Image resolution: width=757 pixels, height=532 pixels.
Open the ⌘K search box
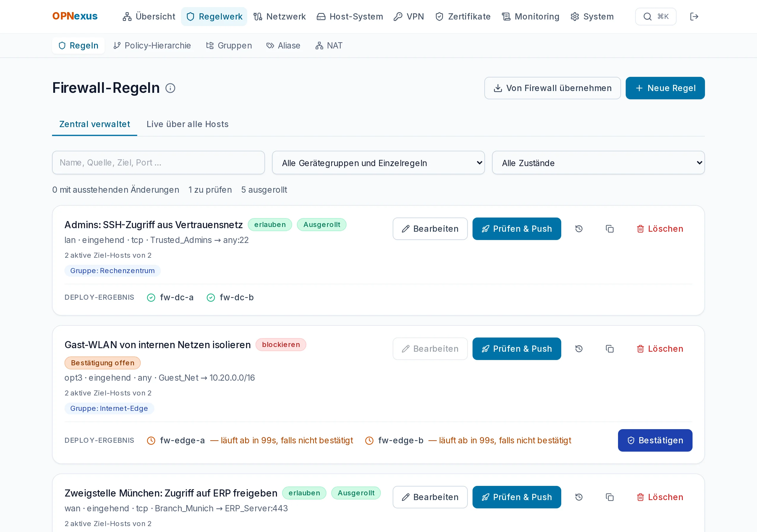[656, 17]
